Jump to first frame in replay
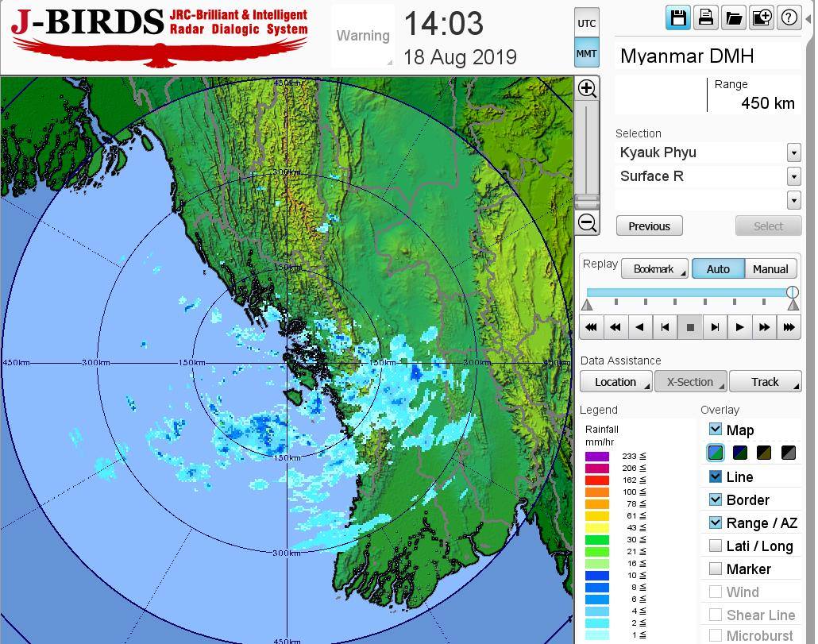The height and width of the screenshot is (644, 818). [591, 327]
